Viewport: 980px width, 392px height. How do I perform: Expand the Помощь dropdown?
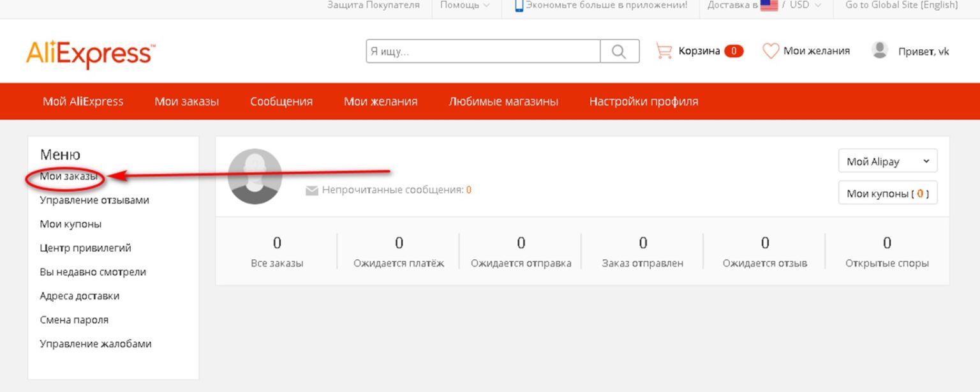(465, 5)
